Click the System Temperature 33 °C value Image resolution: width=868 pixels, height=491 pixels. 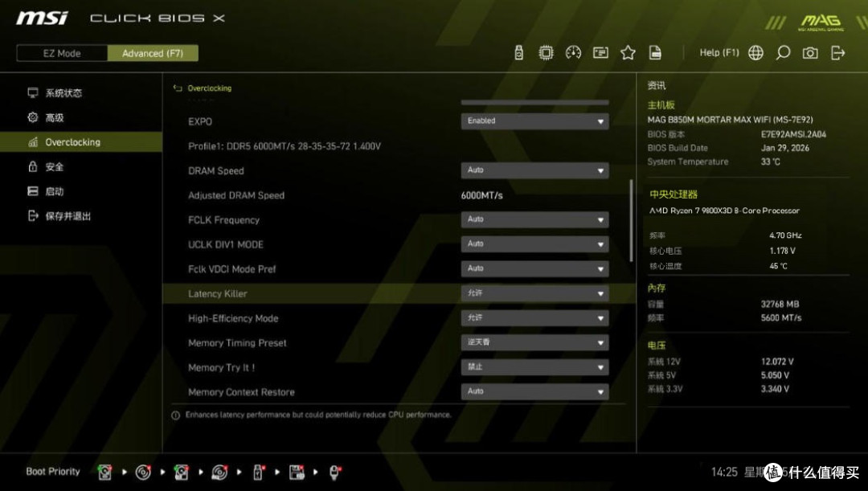(771, 162)
